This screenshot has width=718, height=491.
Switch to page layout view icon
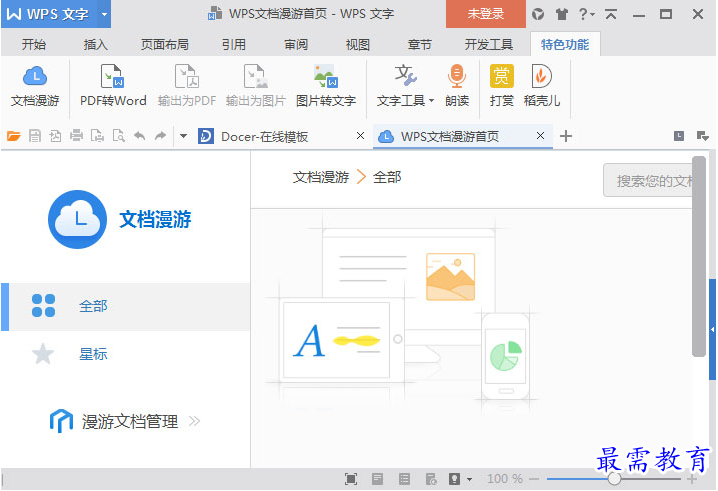point(377,479)
